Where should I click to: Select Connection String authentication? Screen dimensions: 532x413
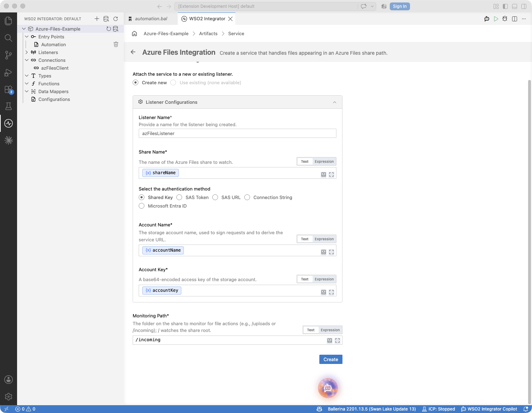click(x=247, y=197)
